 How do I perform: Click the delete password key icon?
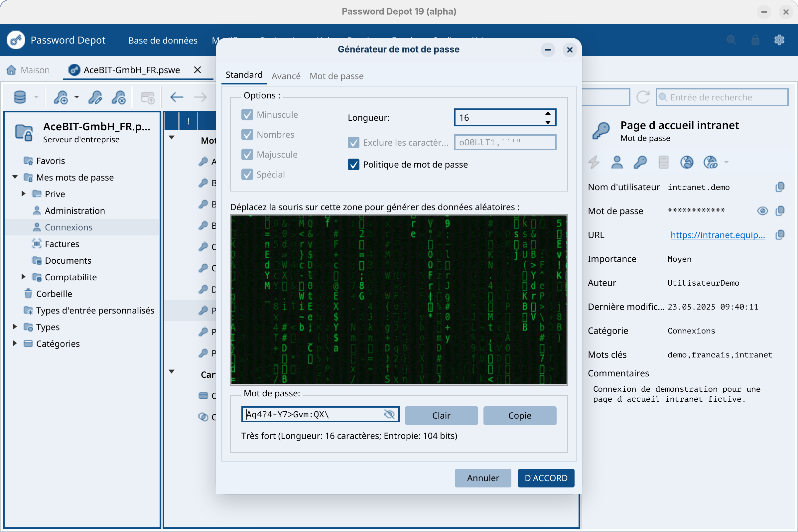click(119, 97)
